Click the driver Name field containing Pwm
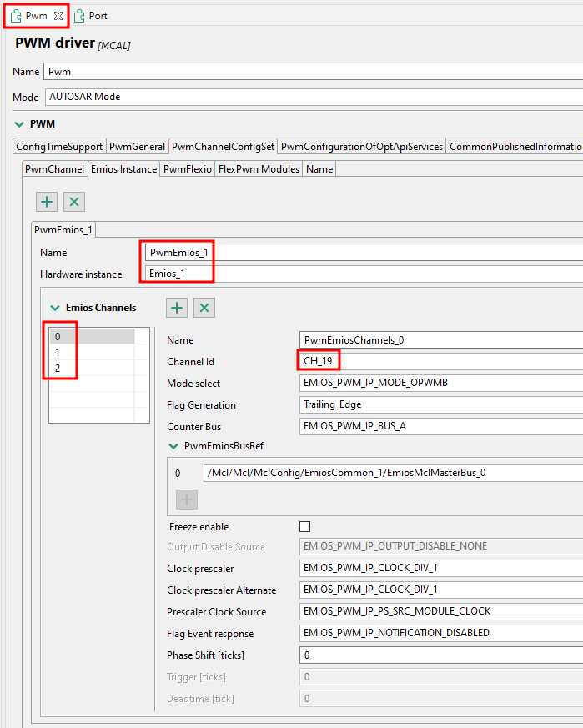 pos(313,72)
